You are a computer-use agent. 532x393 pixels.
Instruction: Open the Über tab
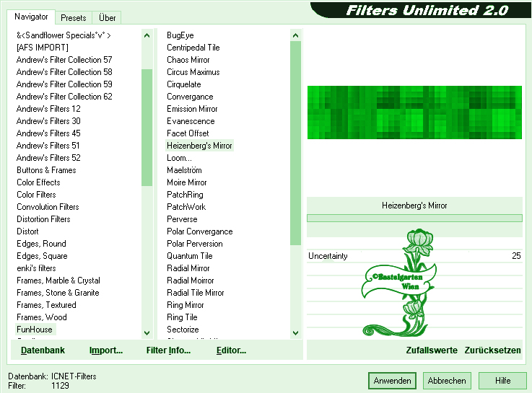coord(107,17)
